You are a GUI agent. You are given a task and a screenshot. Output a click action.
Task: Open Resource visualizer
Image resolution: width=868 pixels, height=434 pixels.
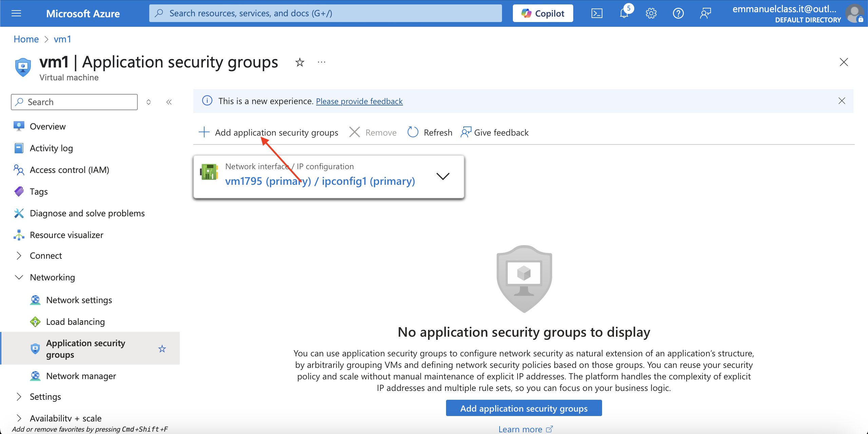[66, 235]
